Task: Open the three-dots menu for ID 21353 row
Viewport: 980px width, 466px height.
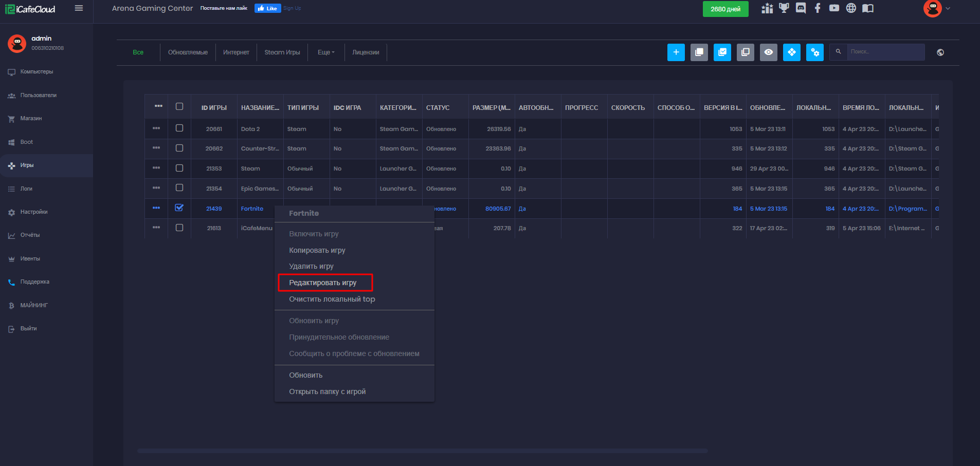Action: 156,168
